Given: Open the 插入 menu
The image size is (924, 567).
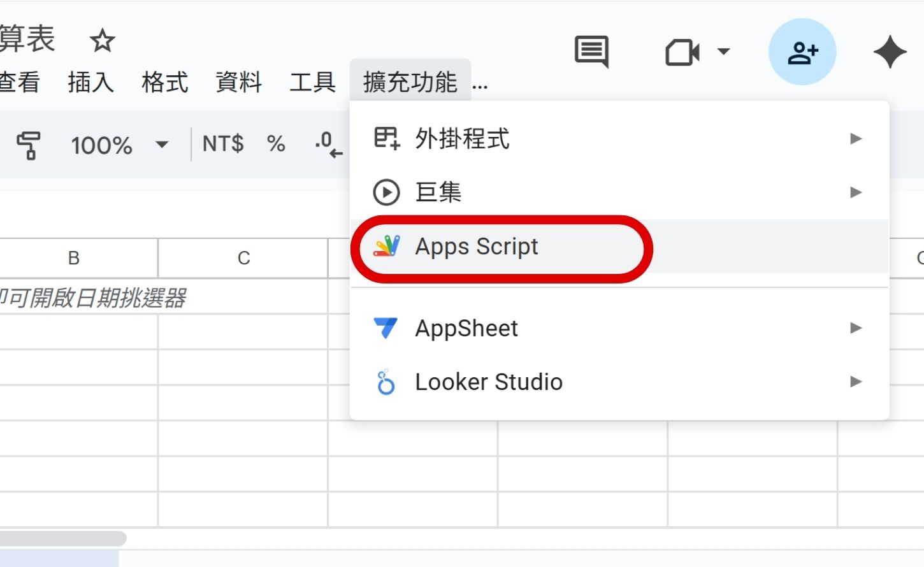Looking at the screenshot, I should [x=90, y=82].
